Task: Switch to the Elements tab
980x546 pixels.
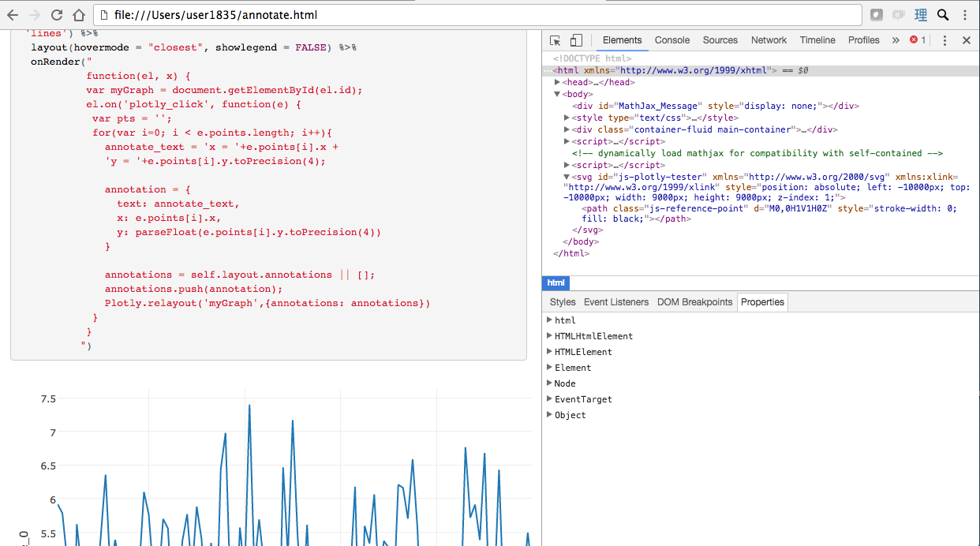Action: click(622, 40)
